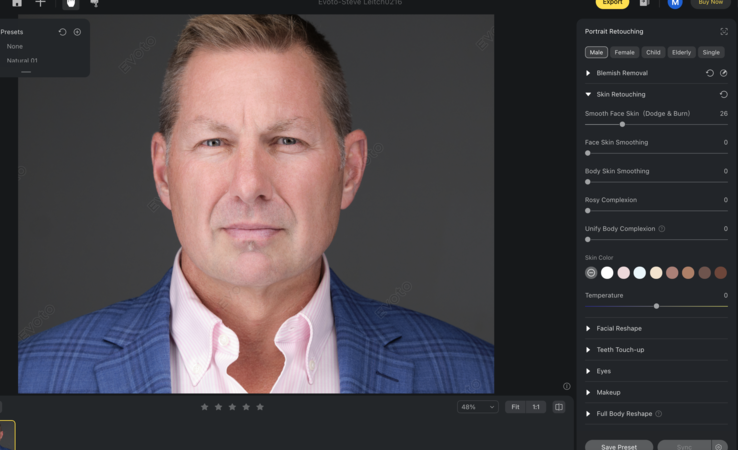Pick the white skin color swatch

tap(607, 272)
